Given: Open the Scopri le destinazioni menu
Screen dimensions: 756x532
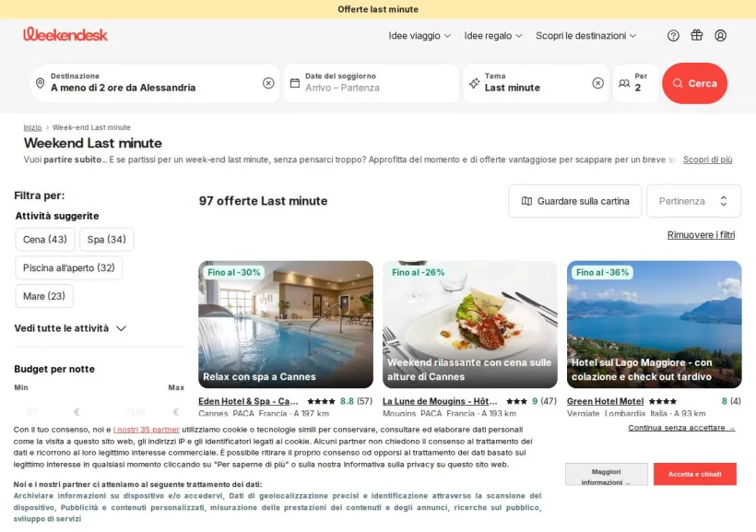Looking at the screenshot, I should pos(585,36).
